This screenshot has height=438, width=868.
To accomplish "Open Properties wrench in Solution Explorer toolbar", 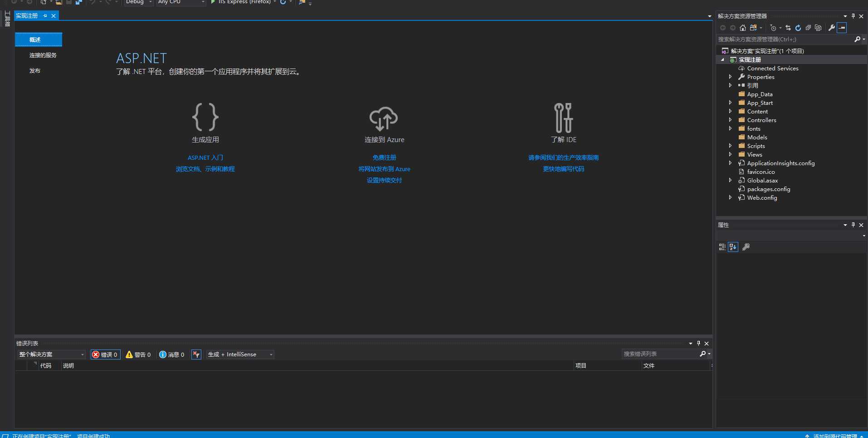I will tap(832, 28).
